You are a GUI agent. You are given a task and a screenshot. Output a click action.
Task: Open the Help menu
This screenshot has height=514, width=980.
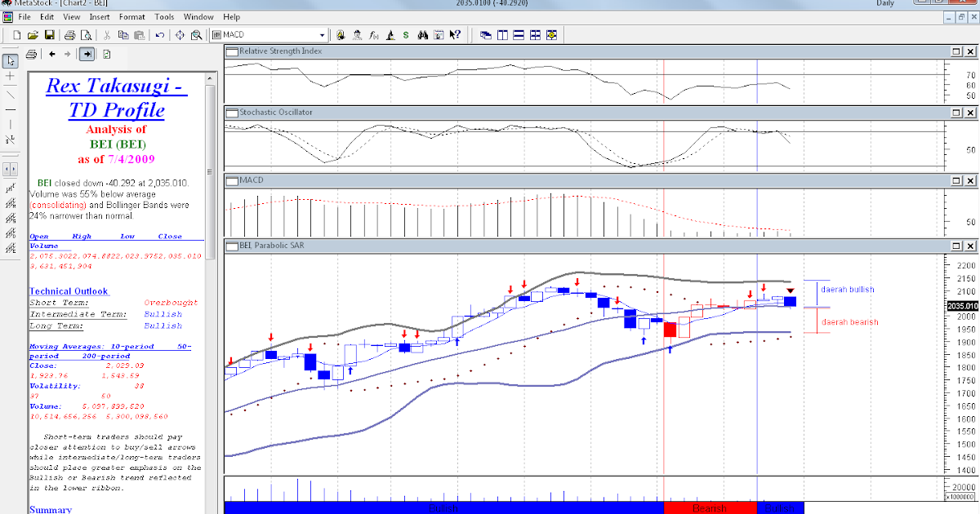(x=231, y=16)
